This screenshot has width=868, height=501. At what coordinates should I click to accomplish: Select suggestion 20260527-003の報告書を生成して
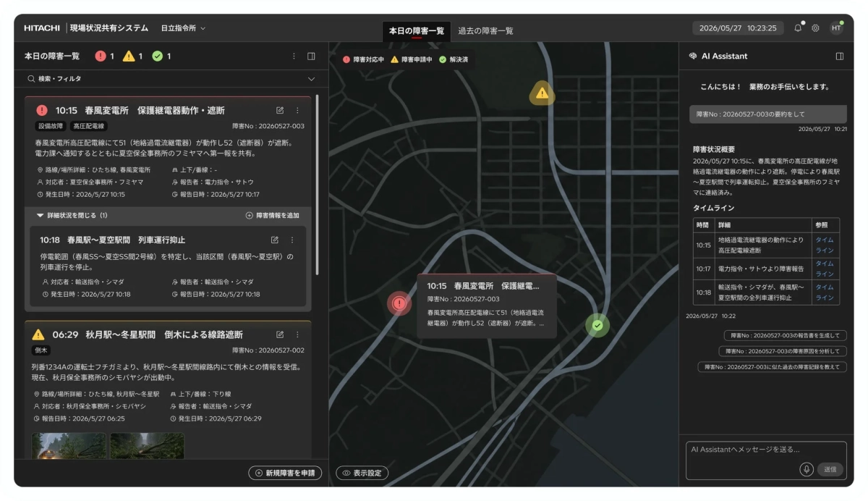785,335
